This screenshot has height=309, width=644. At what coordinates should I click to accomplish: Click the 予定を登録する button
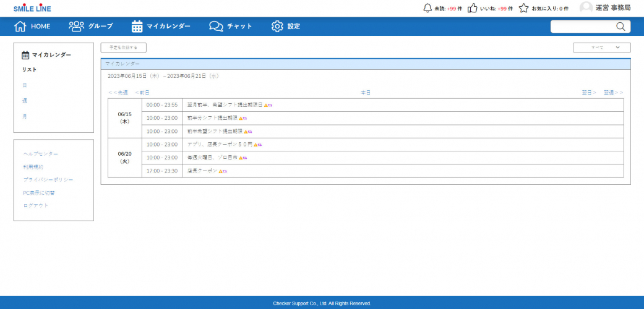pos(124,48)
